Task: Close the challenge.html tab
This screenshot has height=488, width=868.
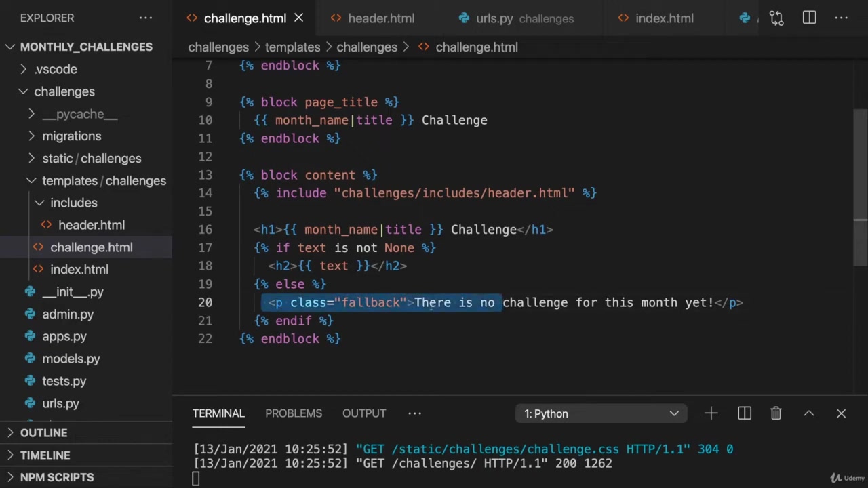Action: click(x=298, y=18)
